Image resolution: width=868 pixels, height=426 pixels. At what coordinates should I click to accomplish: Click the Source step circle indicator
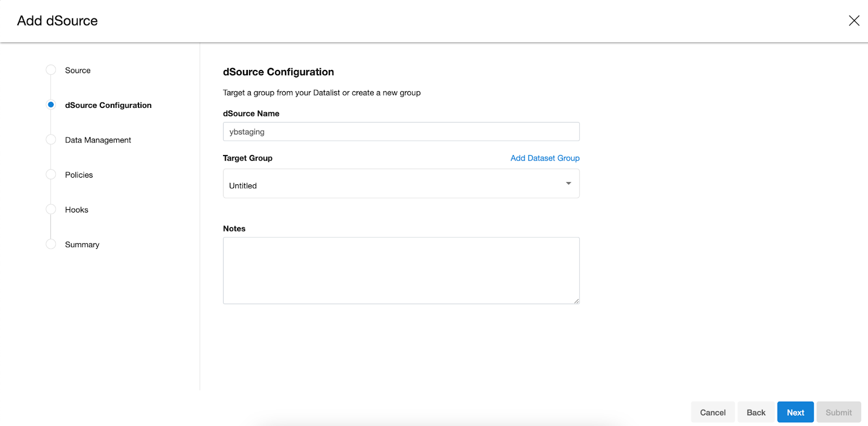(51, 70)
